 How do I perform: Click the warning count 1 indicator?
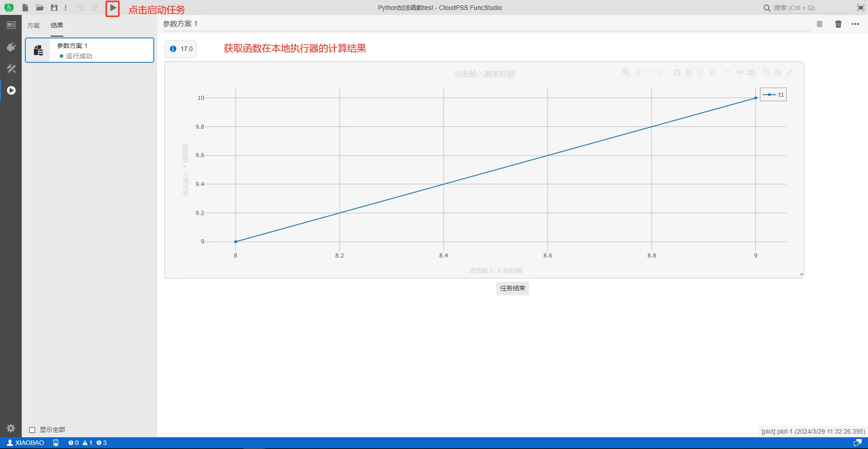click(88, 443)
